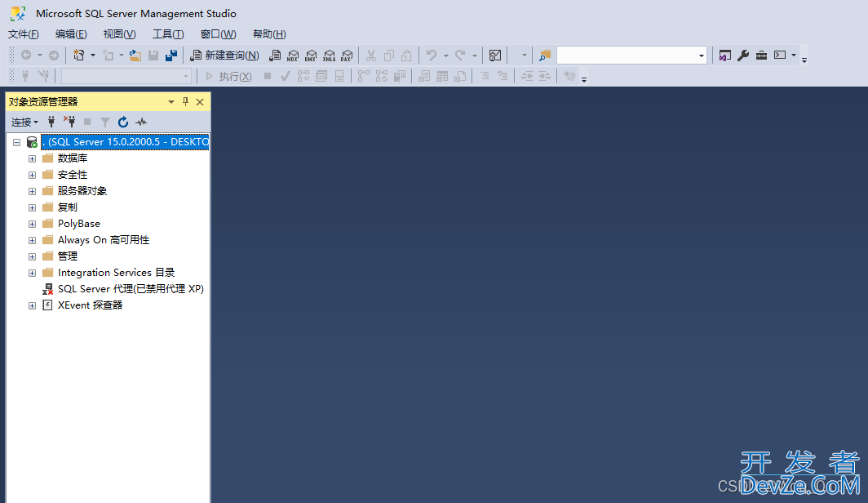Start a DAX query
The height and width of the screenshot is (503, 868).
click(x=347, y=56)
